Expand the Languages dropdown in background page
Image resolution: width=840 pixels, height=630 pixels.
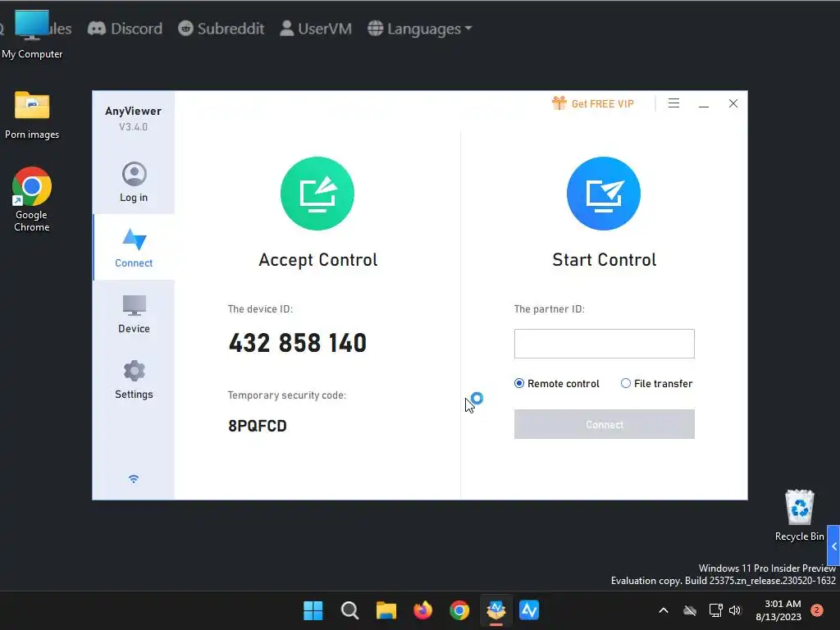point(420,29)
